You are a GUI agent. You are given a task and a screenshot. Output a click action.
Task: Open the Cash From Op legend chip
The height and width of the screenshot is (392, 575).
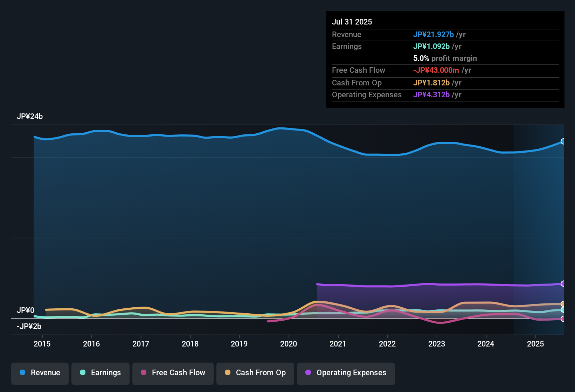(255, 373)
